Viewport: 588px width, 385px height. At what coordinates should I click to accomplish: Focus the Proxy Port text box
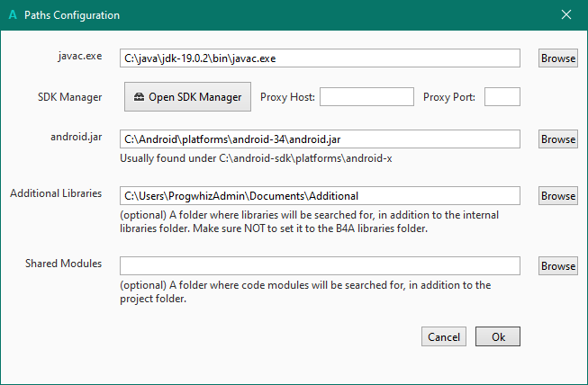click(502, 97)
